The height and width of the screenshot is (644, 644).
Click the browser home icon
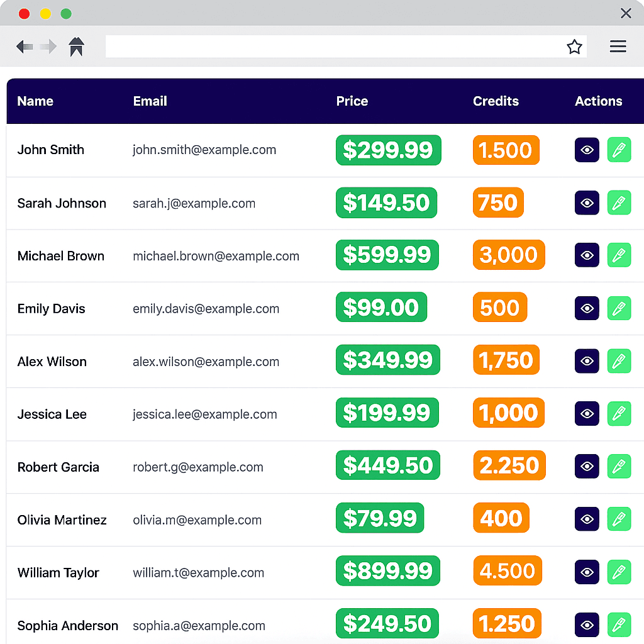click(77, 47)
